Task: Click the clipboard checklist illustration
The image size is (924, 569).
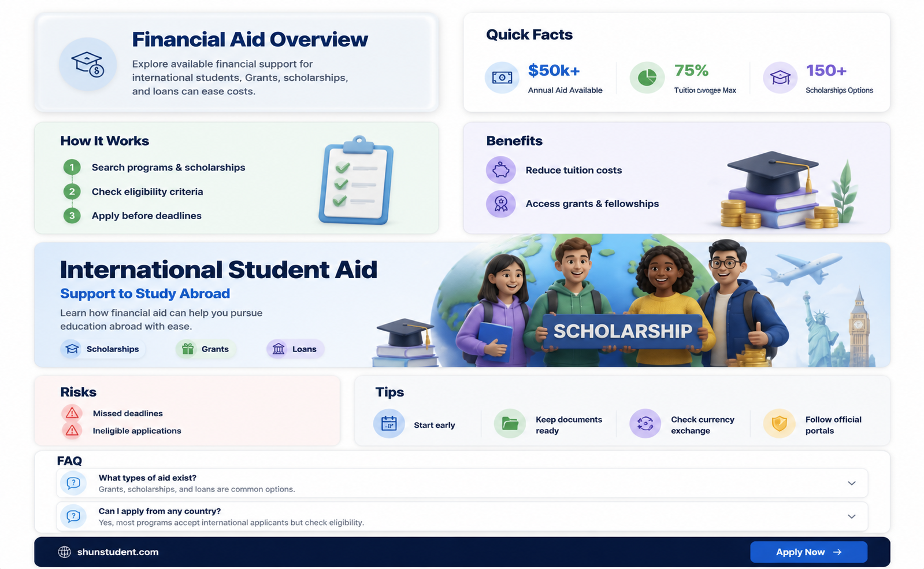Action: click(x=356, y=180)
